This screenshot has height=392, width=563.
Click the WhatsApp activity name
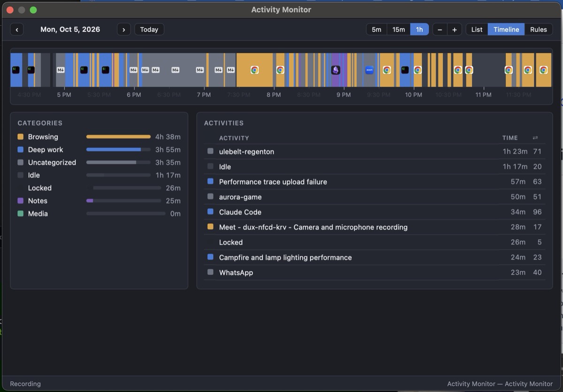point(236,272)
